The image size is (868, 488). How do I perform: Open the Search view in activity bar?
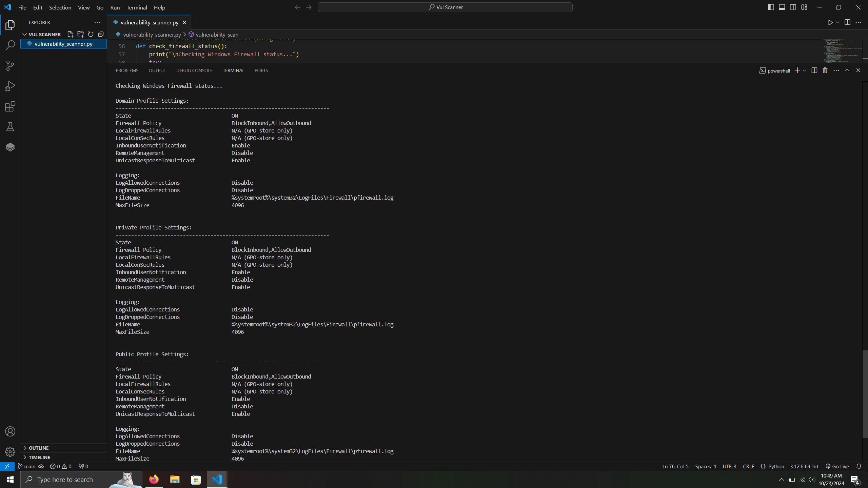[x=10, y=45]
